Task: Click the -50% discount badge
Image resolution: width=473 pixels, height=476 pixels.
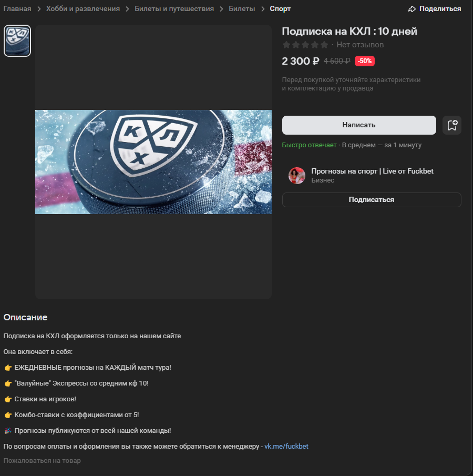Action: [364, 61]
